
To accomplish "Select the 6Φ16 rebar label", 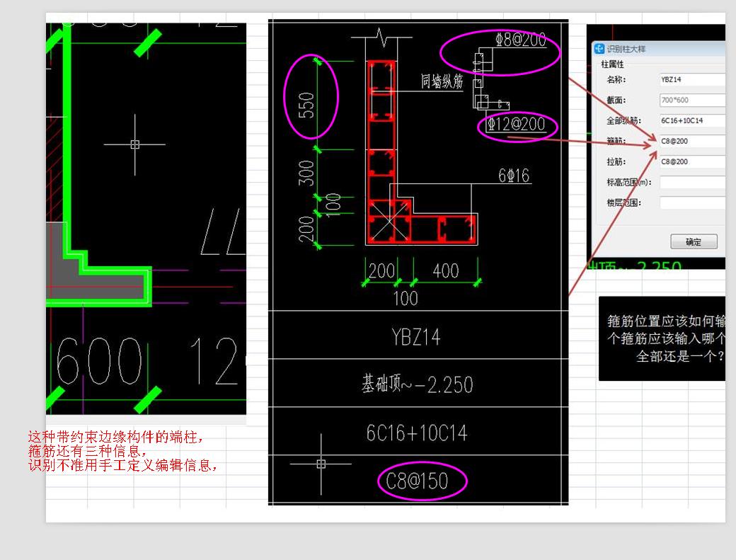I will [514, 176].
